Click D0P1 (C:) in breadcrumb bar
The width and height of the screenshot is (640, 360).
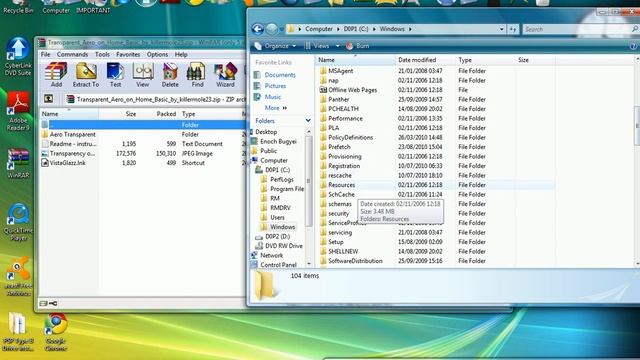(x=356, y=29)
